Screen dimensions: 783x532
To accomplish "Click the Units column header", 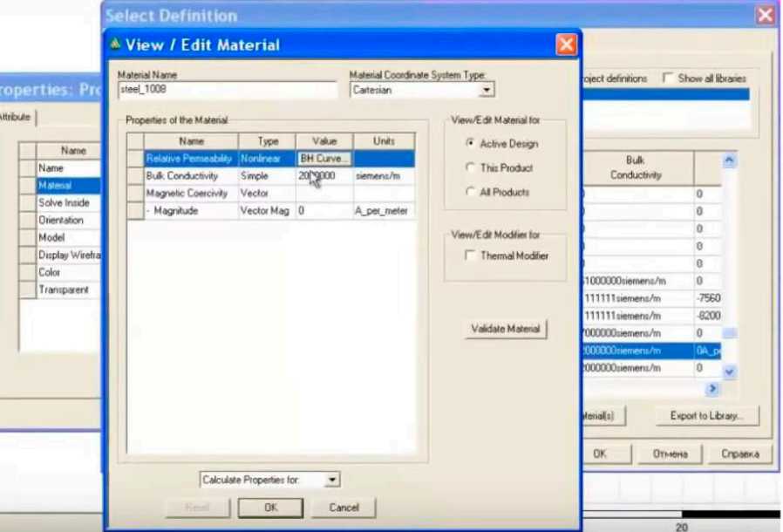I will point(384,141).
